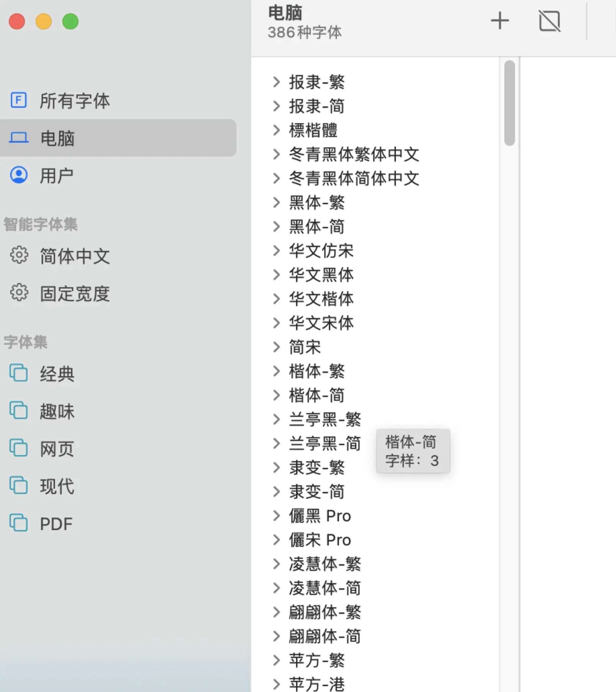The height and width of the screenshot is (692, 616).
Task: Click the disable font icon in toolbar
Action: [549, 21]
